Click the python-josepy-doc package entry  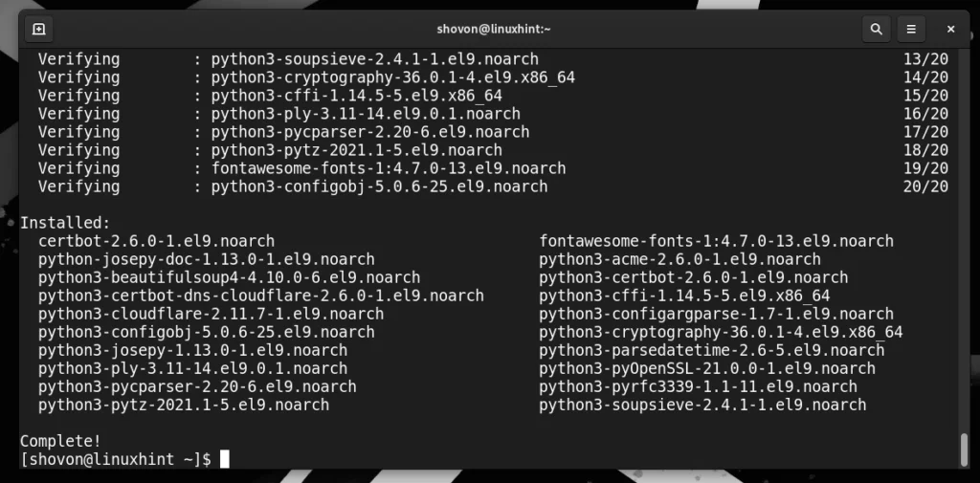206,259
